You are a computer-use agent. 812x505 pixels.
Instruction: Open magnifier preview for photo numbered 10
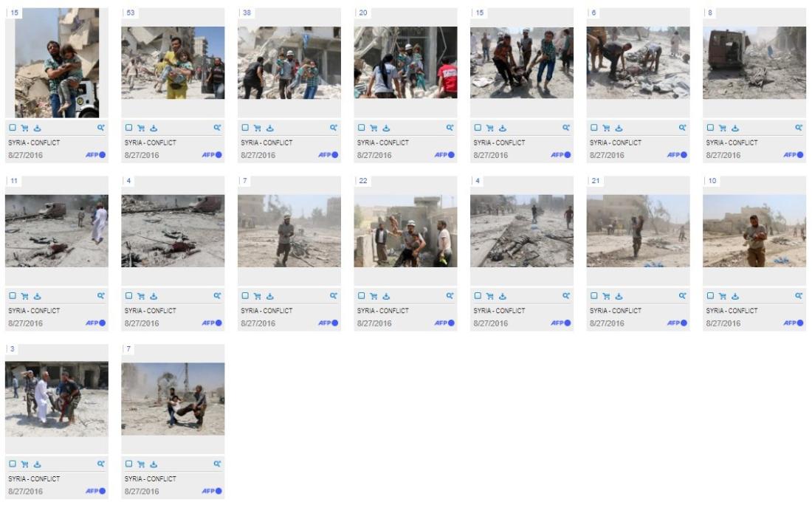pyautogui.click(x=799, y=296)
